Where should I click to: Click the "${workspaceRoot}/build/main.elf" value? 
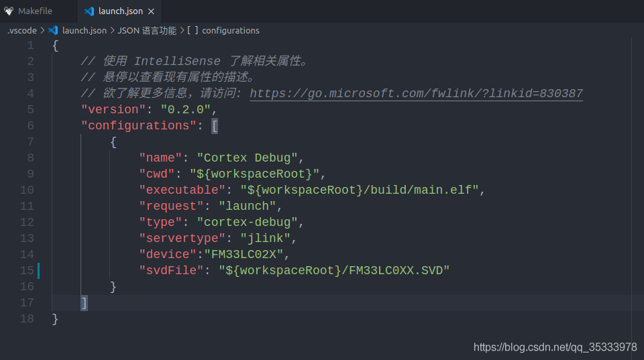point(360,190)
